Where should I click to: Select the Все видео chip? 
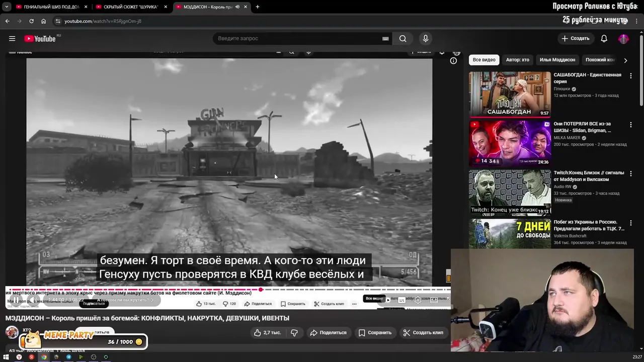[484, 60]
